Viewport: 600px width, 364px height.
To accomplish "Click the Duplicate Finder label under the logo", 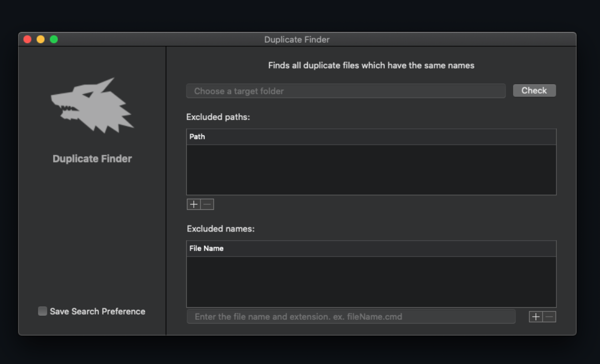I will (92, 159).
